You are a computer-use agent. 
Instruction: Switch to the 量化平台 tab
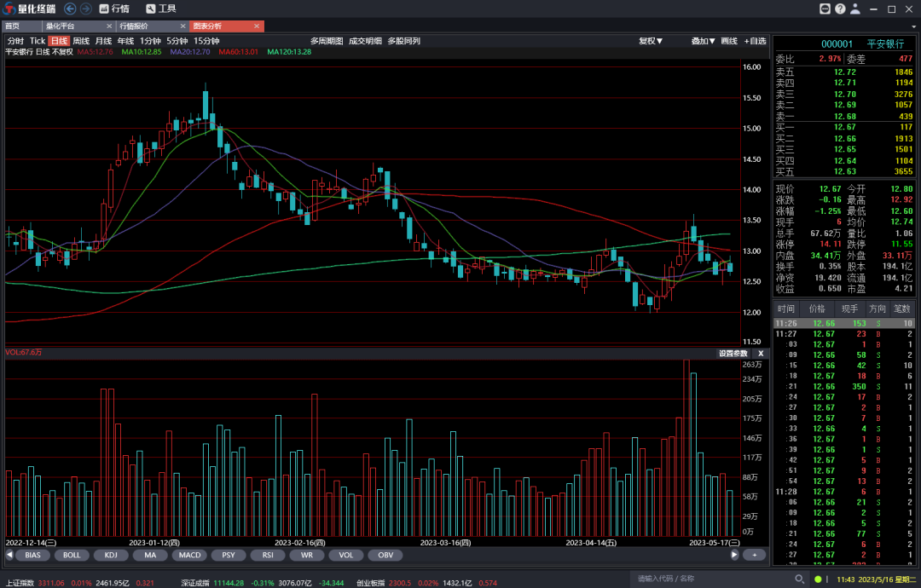click(x=61, y=26)
